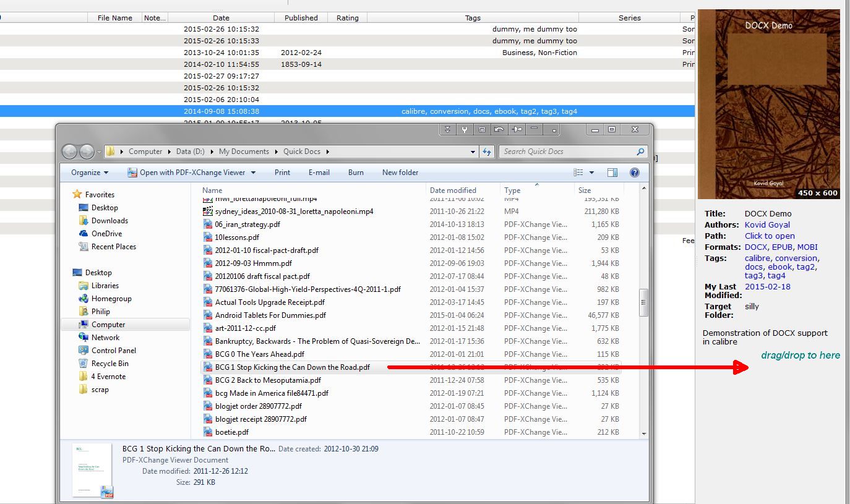Viewport: 850px width, 504px height.
Task: Expand the Open with PDF-XChange Viewer arrow
Action: [x=252, y=173]
